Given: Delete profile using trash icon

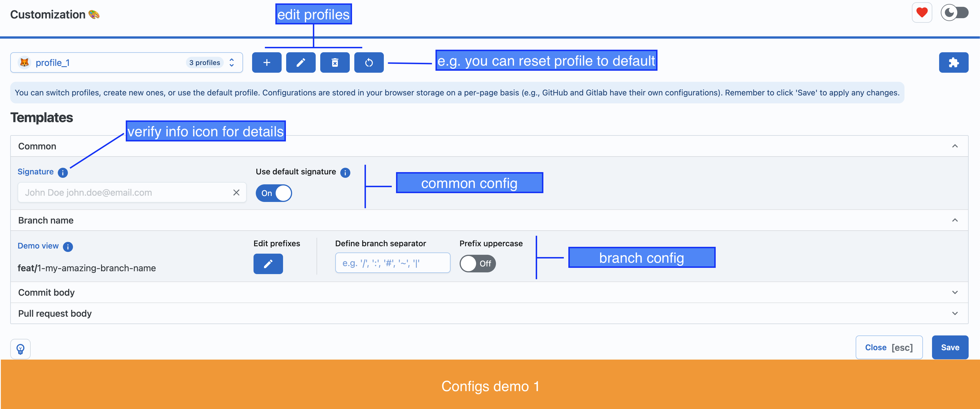Looking at the screenshot, I should point(335,62).
